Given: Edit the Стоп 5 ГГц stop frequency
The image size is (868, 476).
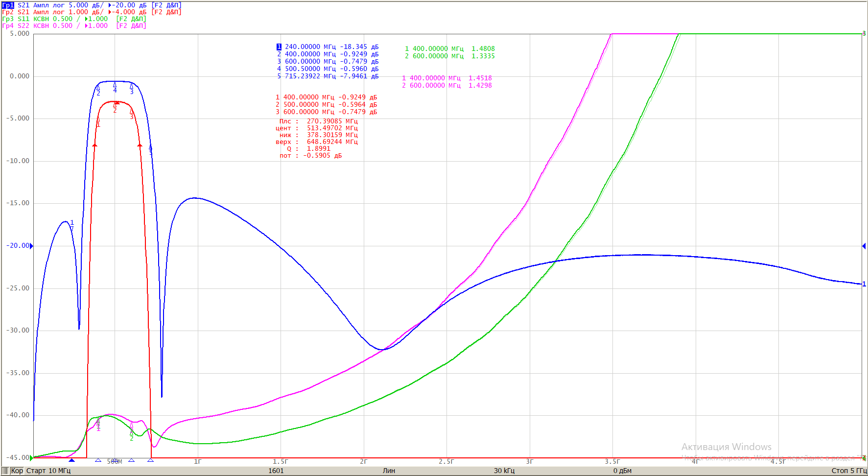Looking at the screenshot, I should click(x=849, y=471).
